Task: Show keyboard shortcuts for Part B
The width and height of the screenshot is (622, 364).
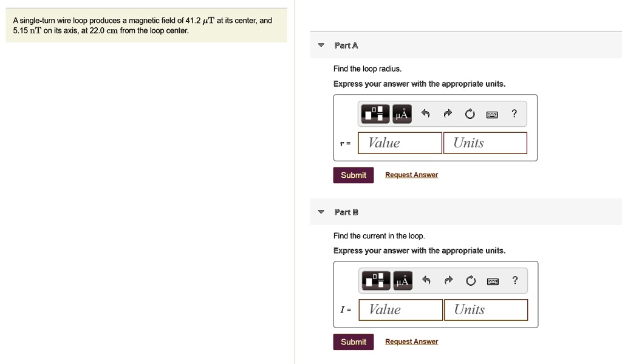Action: click(493, 280)
